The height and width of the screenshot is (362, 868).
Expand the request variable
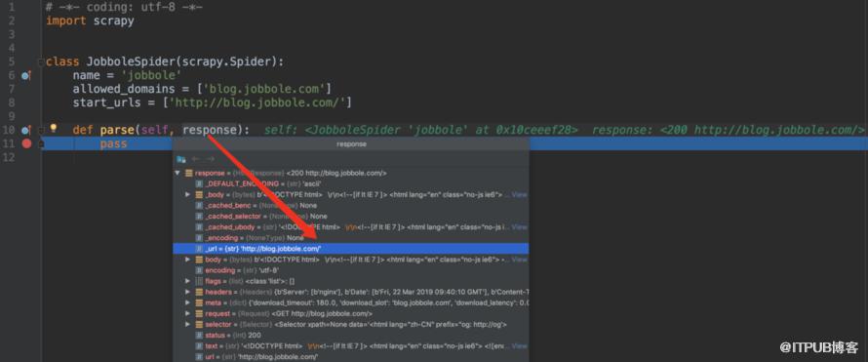pyautogui.click(x=188, y=314)
